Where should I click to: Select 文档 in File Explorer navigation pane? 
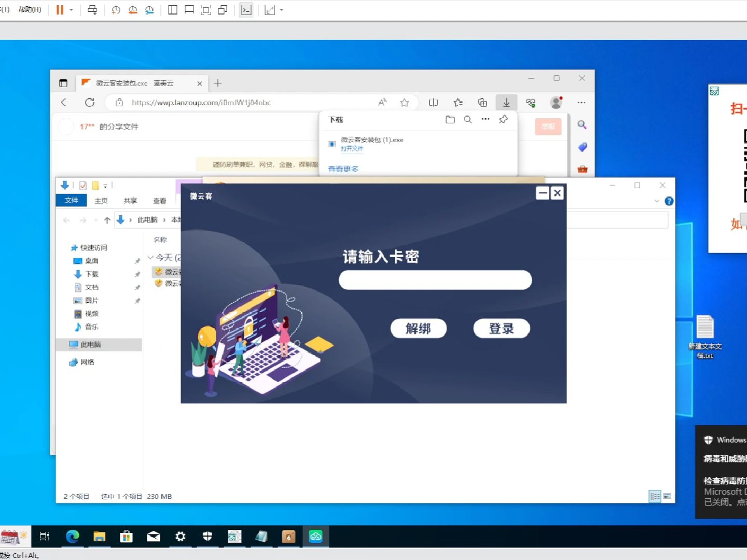(x=92, y=287)
